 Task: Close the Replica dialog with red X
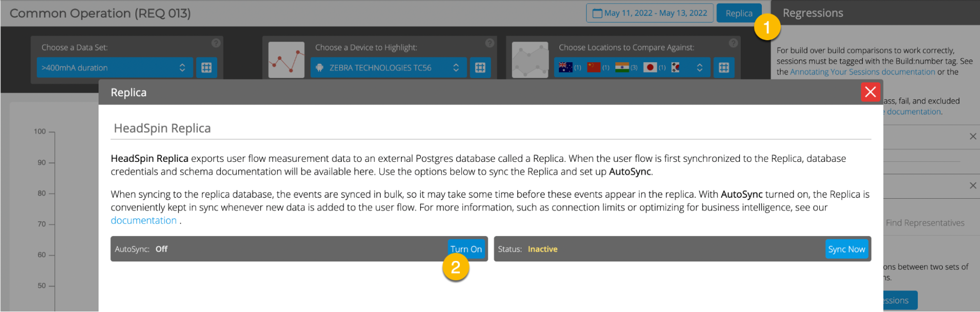coord(870,92)
